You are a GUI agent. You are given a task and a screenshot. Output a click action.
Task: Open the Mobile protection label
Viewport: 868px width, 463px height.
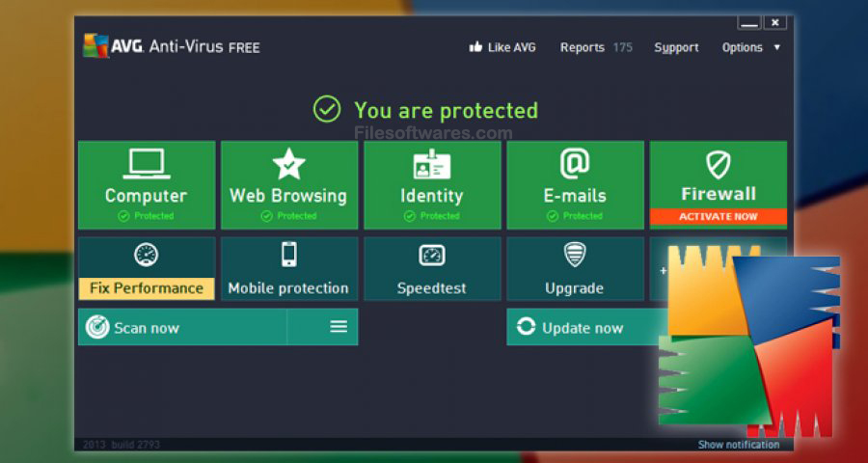click(x=288, y=288)
